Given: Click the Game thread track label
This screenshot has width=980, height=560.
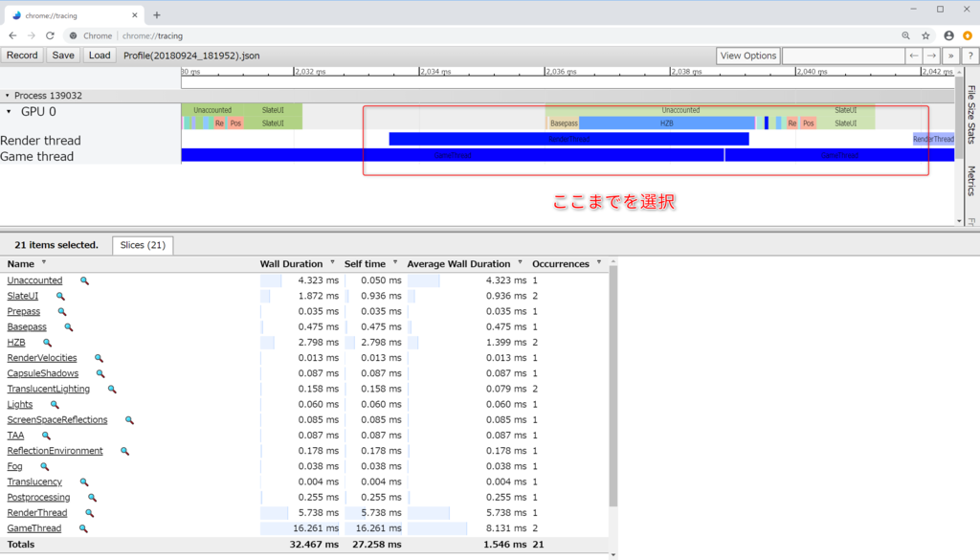Looking at the screenshot, I should (37, 156).
